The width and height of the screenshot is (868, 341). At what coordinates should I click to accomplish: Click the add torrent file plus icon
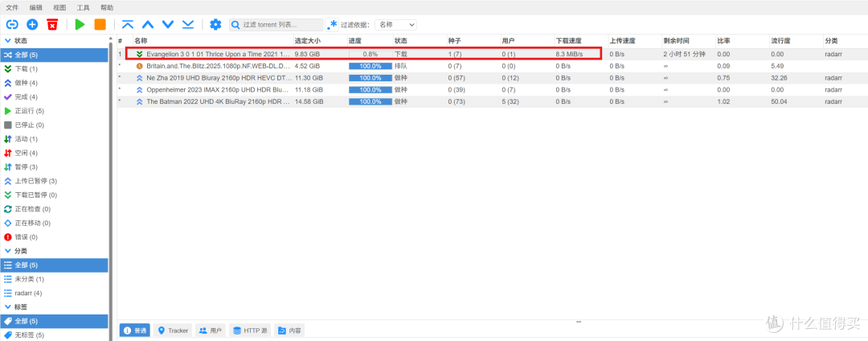coord(32,24)
